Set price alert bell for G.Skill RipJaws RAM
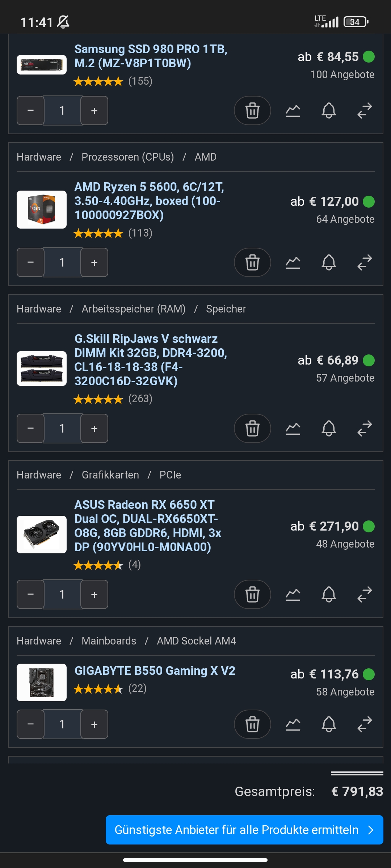The width and height of the screenshot is (391, 868). 329,428
